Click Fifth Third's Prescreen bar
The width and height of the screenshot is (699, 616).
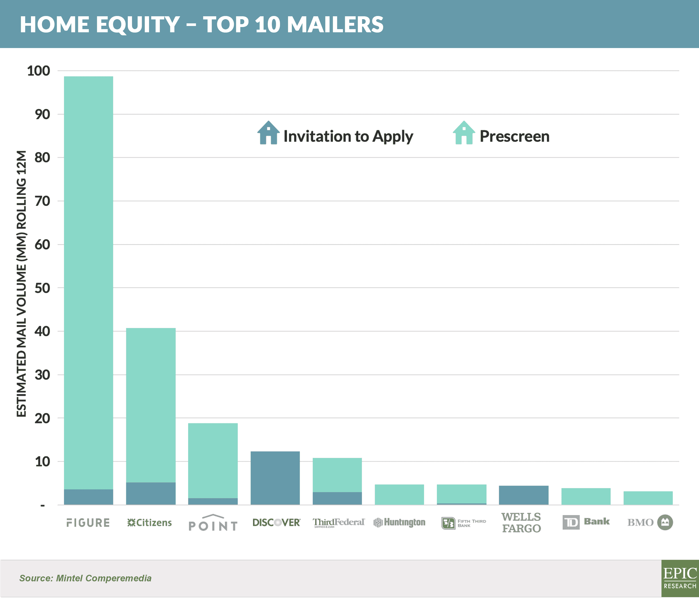462,494
